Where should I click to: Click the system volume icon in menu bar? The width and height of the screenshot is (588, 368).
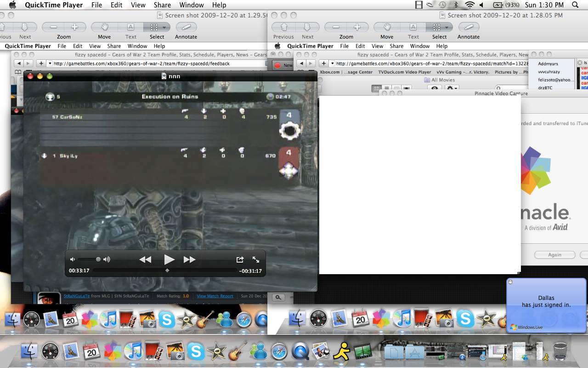[481, 5]
